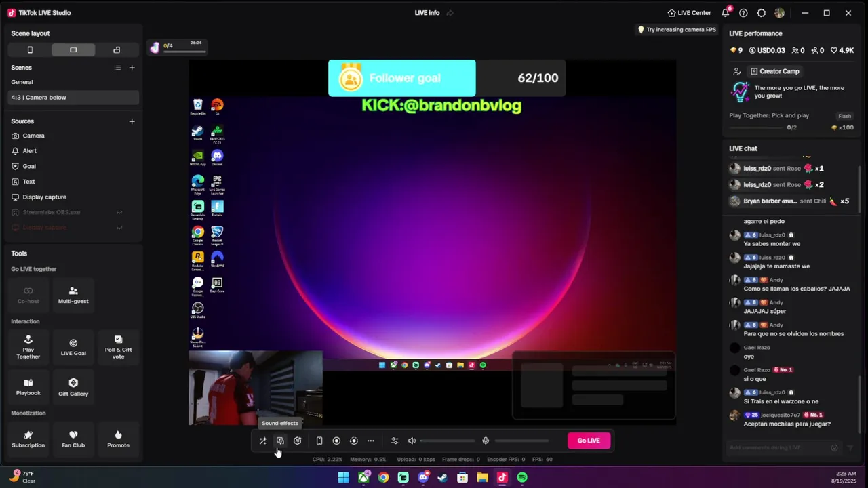Adjust the microphone volume slider
This screenshot has height=488, width=868.
pos(521,441)
